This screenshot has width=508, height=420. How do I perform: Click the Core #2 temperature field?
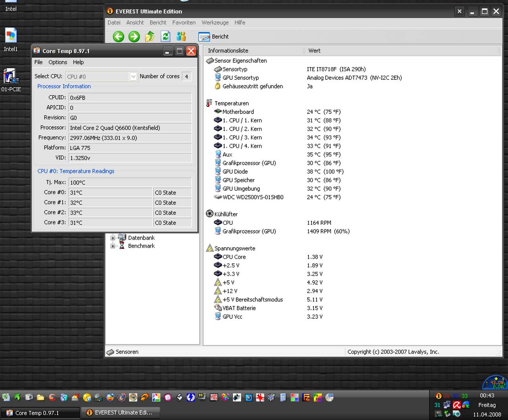(110, 213)
